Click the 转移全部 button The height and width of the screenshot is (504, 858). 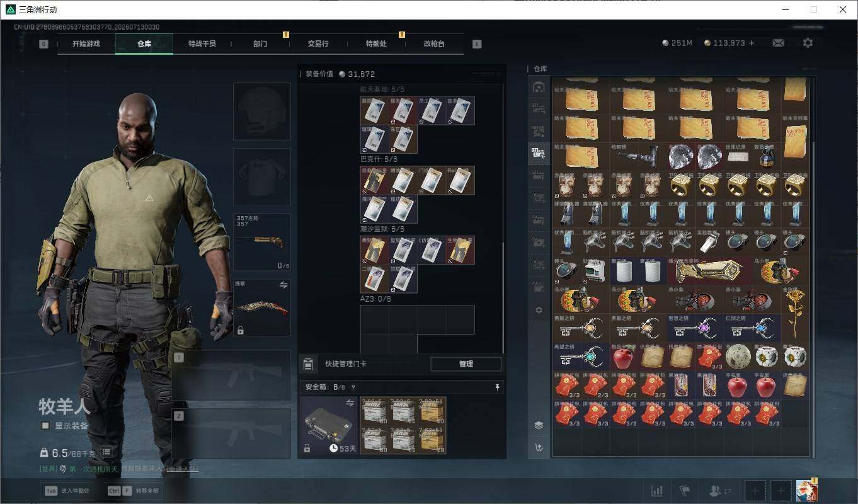pyautogui.click(x=134, y=490)
